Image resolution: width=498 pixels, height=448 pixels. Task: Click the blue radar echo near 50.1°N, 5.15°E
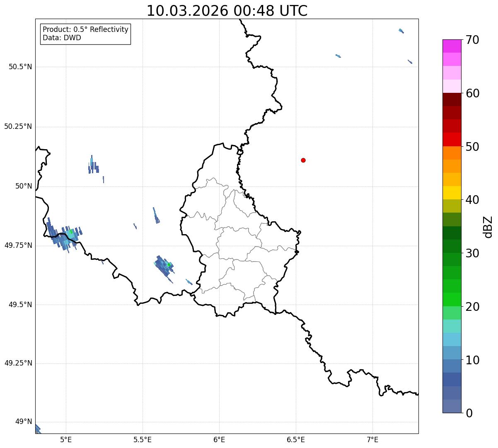point(93,165)
